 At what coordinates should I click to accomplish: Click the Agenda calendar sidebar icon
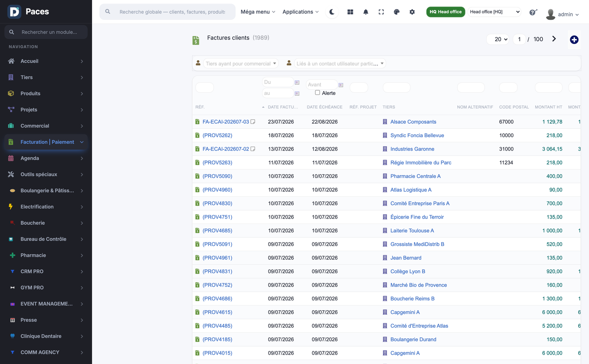click(x=11, y=158)
